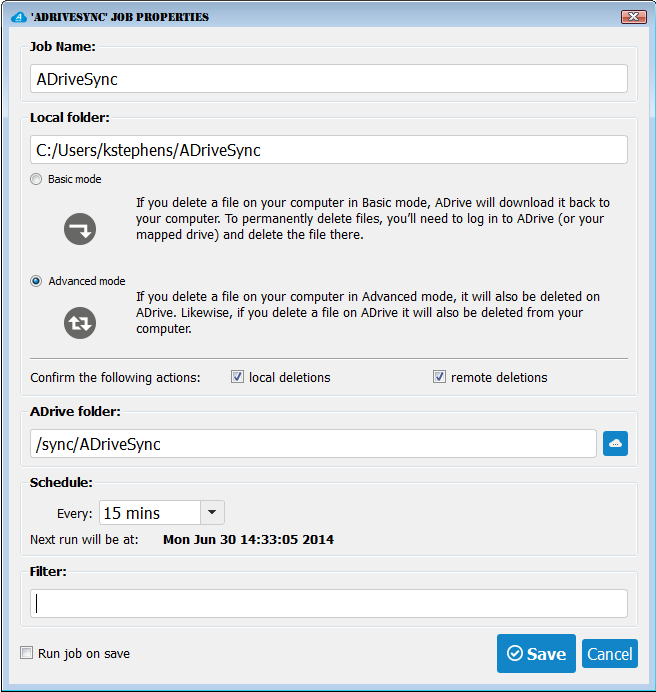Click the Advanced mode two-way sync icon
656x692 pixels.
(80, 322)
